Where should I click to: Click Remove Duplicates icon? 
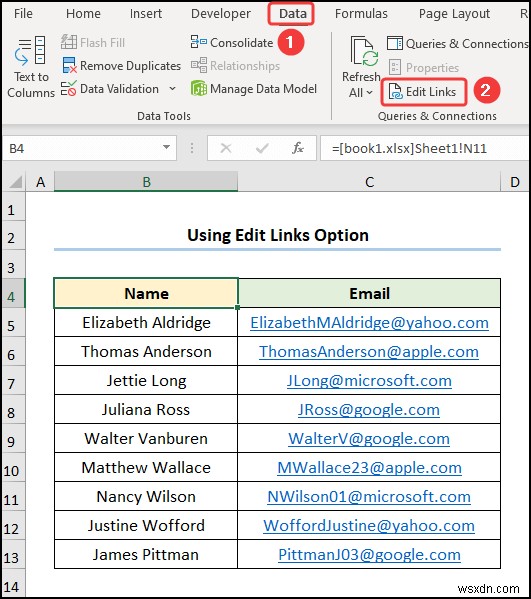pos(69,65)
